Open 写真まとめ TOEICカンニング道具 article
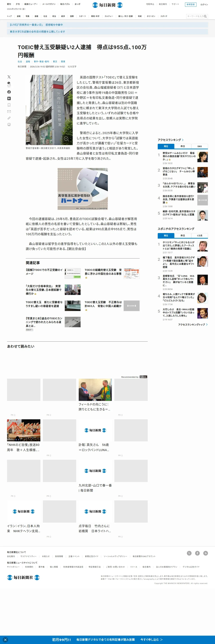 pyautogui.click(x=53, y=324)
